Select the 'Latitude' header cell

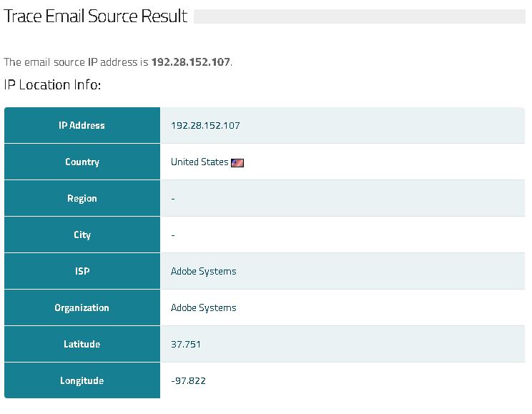point(82,345)
